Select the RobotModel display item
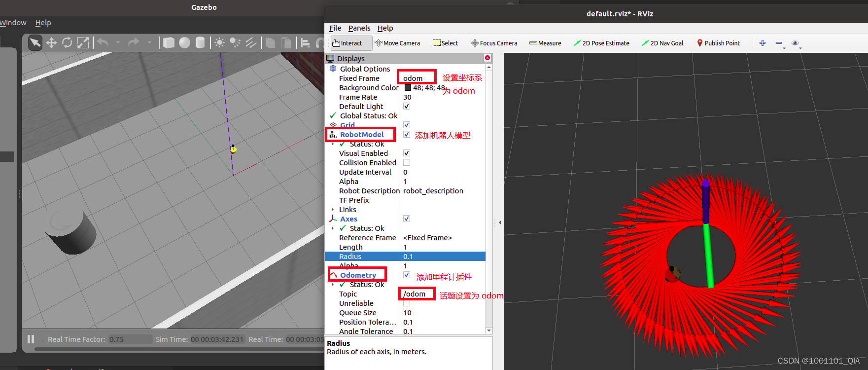Screen dimensions: 868x370 tap(362, 135)
